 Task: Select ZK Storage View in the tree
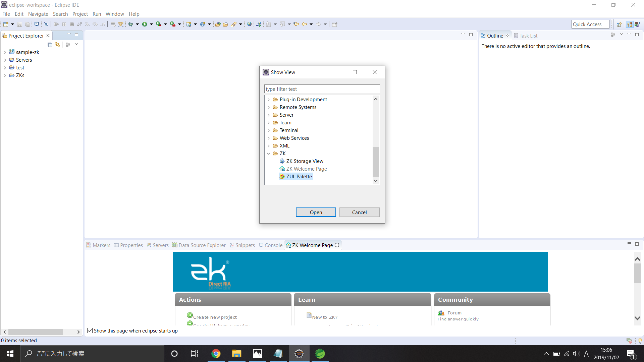pyautogui.click(x=305, y=161)
